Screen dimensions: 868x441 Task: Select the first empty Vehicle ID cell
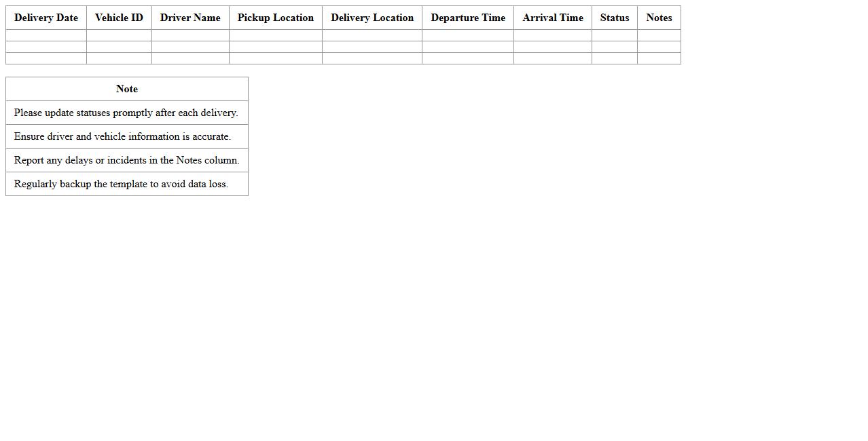click(x=119, y=36)
